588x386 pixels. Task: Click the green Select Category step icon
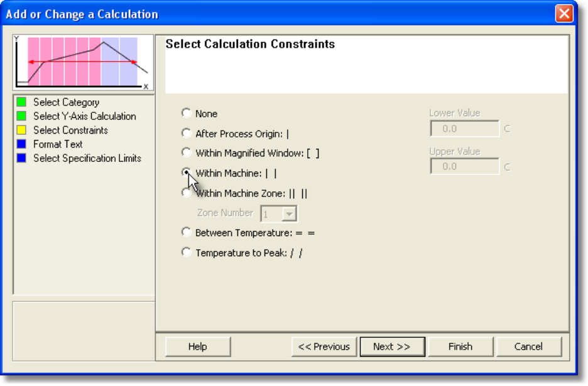pyautogui.click(x=21, y=102)
